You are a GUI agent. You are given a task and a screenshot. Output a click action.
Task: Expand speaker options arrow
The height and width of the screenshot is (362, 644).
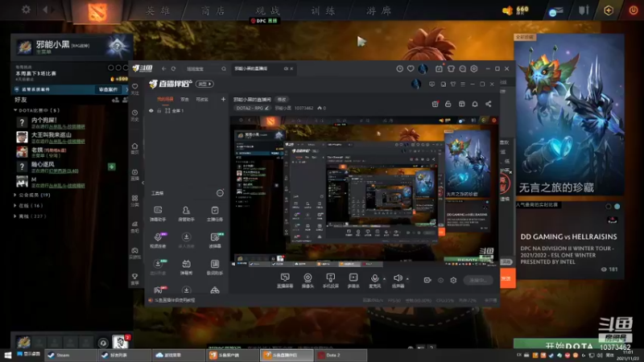407,278
